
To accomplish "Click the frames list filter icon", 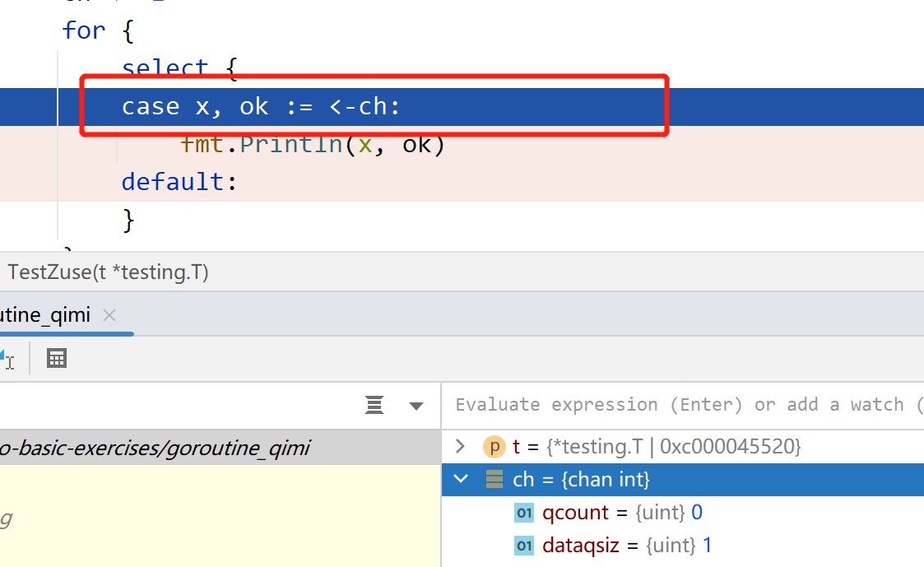I will pos(374,405).
